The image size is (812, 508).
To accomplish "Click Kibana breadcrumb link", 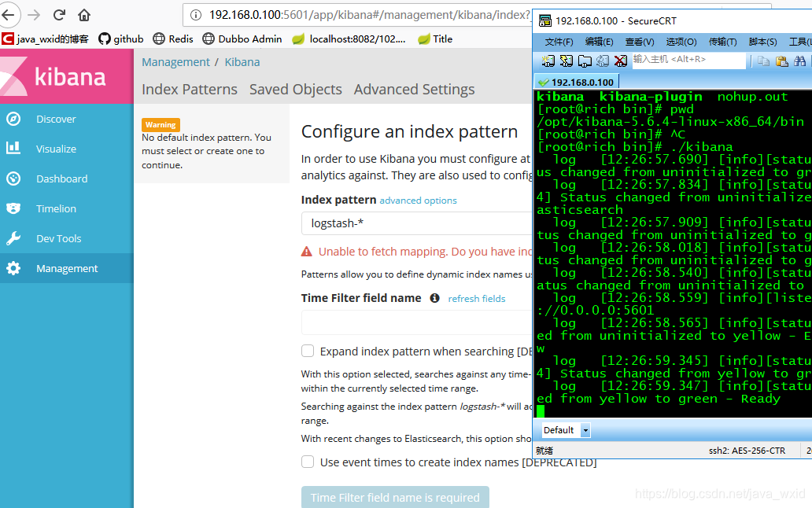I will (242, 62).
